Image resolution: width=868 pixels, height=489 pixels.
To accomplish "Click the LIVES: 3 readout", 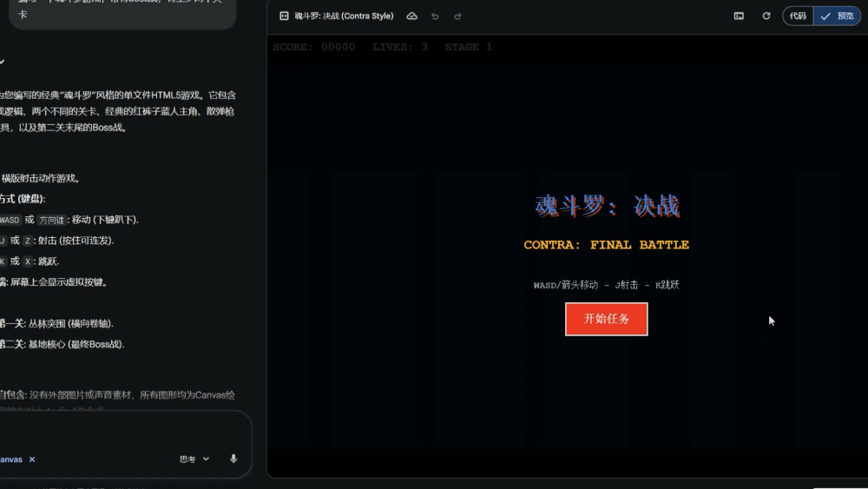I will [x=399, y=47].
